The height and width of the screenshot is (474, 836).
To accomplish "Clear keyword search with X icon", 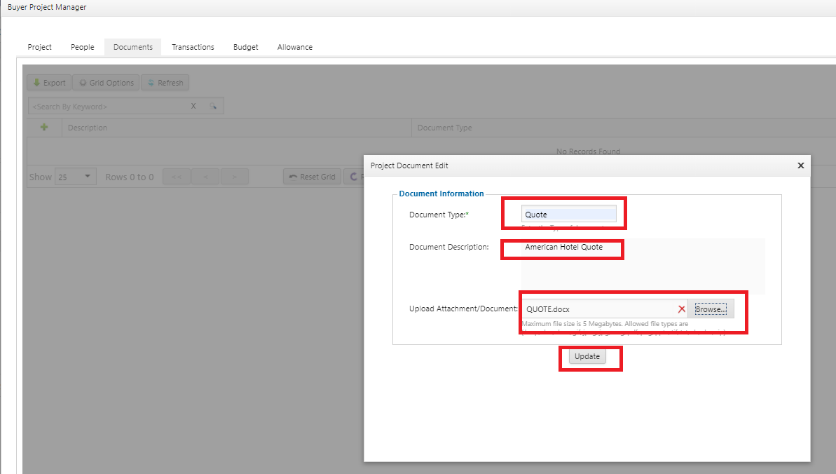I will click(193, 106).
